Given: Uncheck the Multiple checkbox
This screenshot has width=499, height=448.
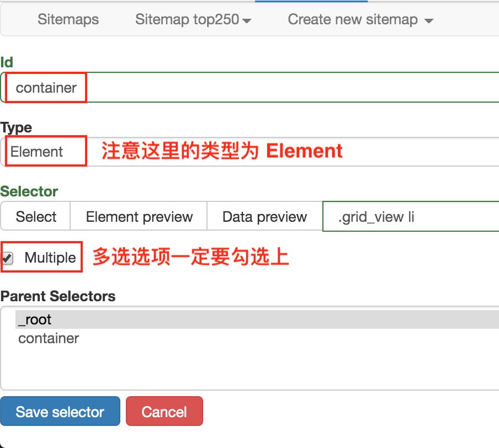Looking at the screenshot, I should point(8,258).
